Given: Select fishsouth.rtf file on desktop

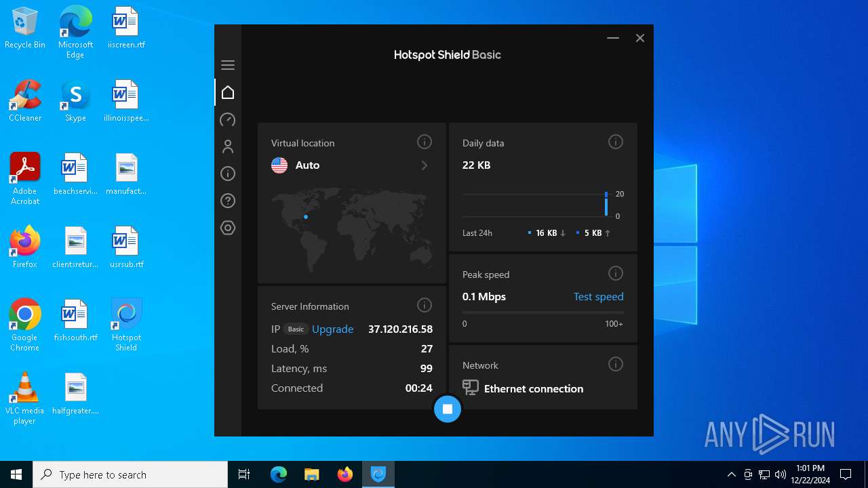Looking at the screenshot, I should pos(75,320).
